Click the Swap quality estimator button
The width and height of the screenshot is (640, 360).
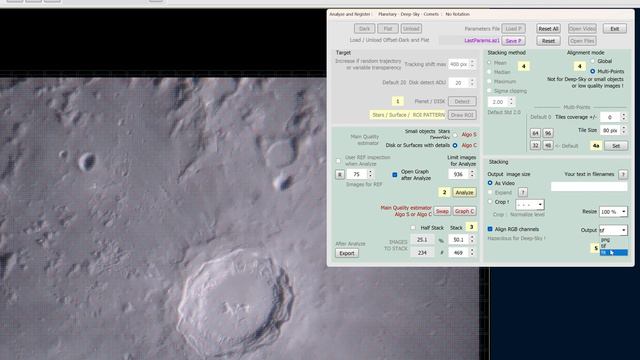point(442,211)
